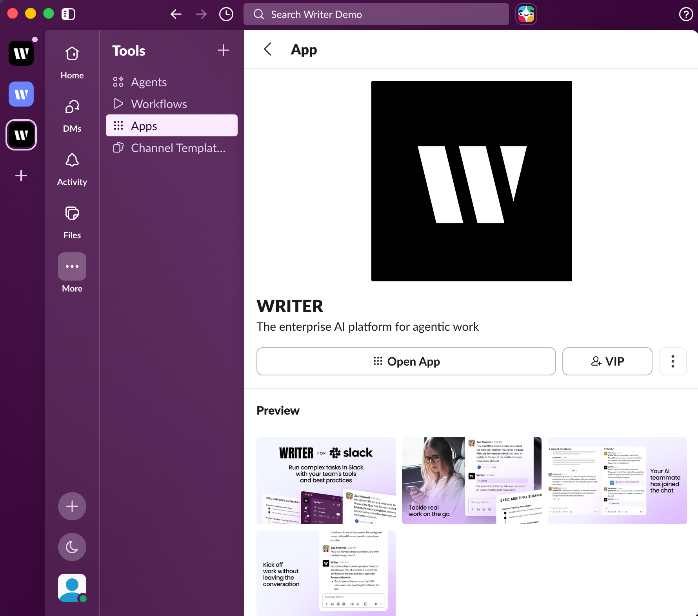
Task: Open the History clock icon
Action: tap(226, 14)
